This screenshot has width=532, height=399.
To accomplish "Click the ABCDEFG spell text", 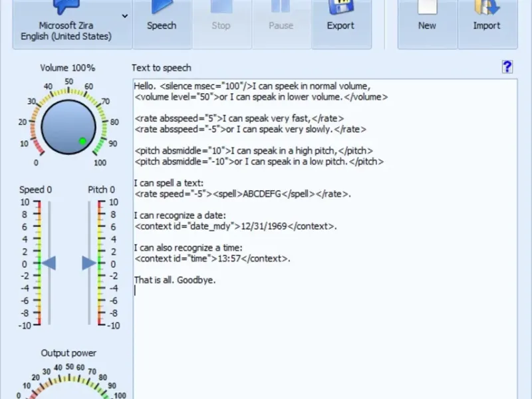I will (262, 194).
